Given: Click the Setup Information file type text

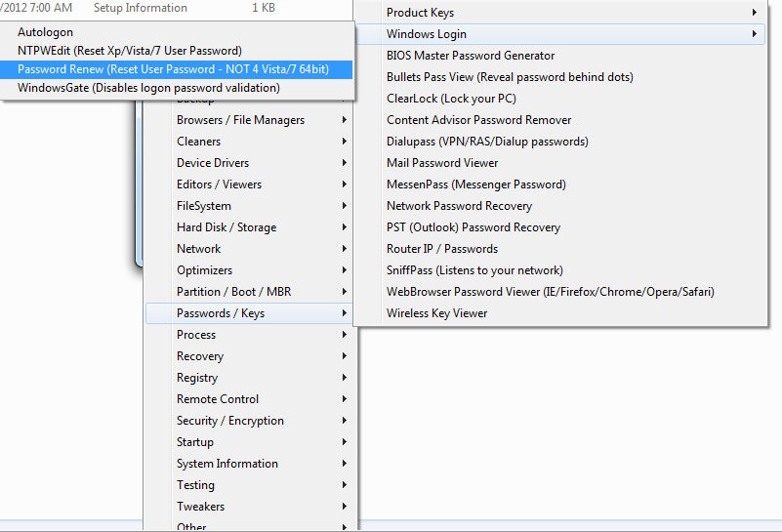Looking at the screenshot, I should tap(141, 8).
